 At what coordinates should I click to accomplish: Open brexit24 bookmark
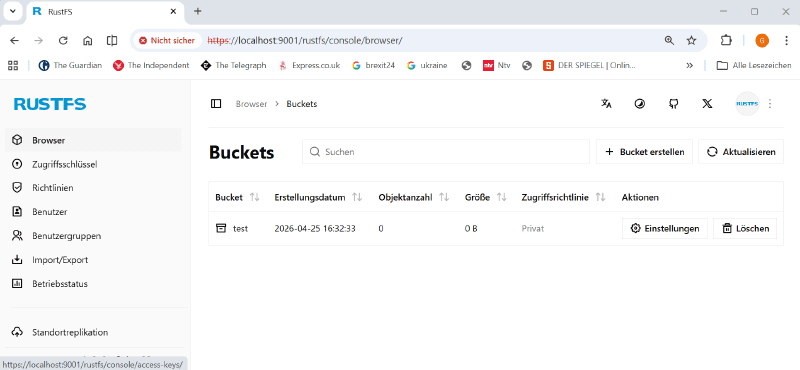click(373, 65)
